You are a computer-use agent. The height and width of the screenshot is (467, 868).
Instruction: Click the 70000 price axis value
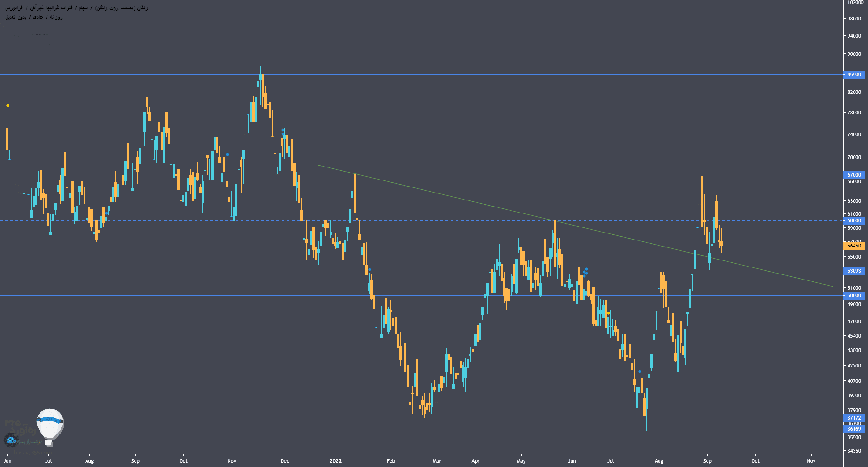[x=855, y=157]
